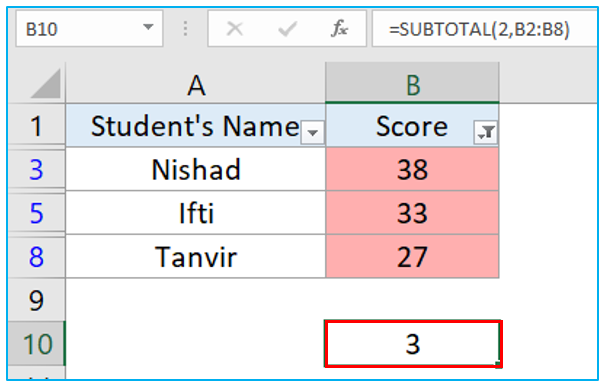
Task: Expand the Name Box dropdown arrow
Action: (148, 28)
